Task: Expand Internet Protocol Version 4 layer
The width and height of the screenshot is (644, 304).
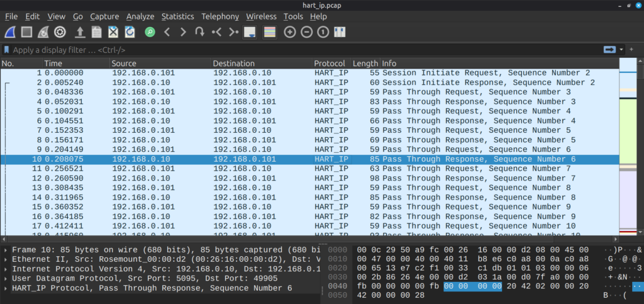Action: click(5, 269)
